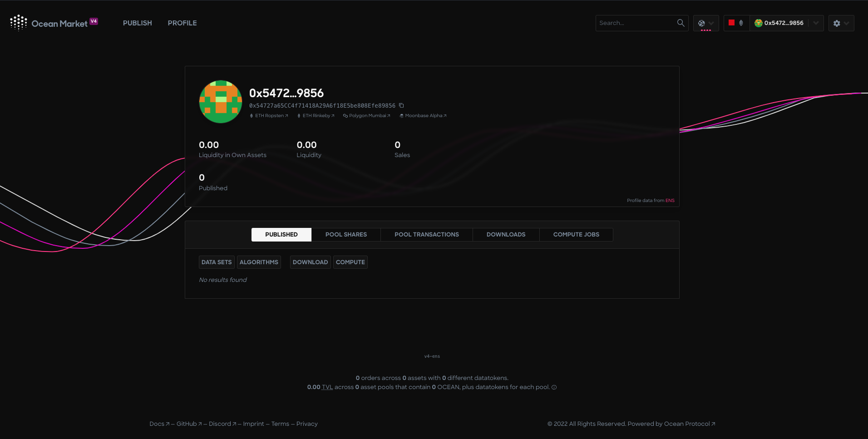Enable the ALGORITHMS filter
The image size is (868, 439).
tap(259, 262)
